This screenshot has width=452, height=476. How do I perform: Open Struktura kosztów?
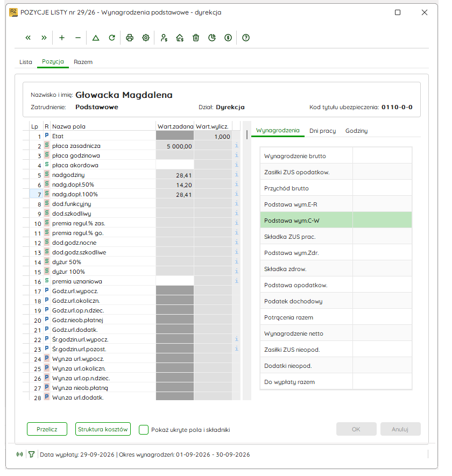[103, 429]
